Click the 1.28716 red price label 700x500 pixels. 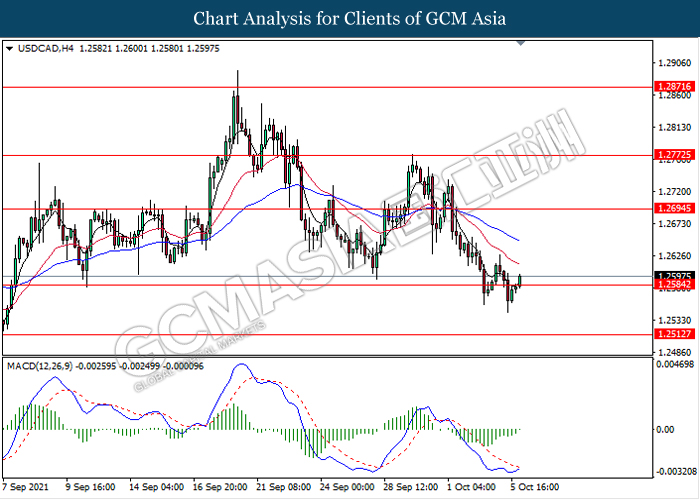click(674, 86)
